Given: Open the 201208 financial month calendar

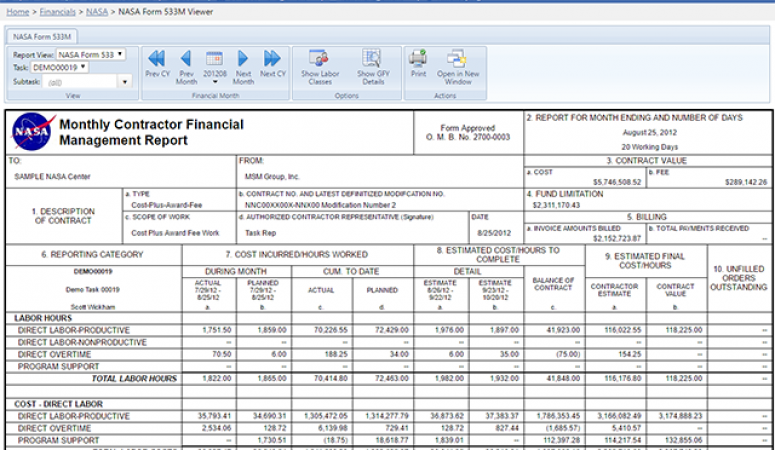Looking at the screenshot, I should click(x=215, y=63).
